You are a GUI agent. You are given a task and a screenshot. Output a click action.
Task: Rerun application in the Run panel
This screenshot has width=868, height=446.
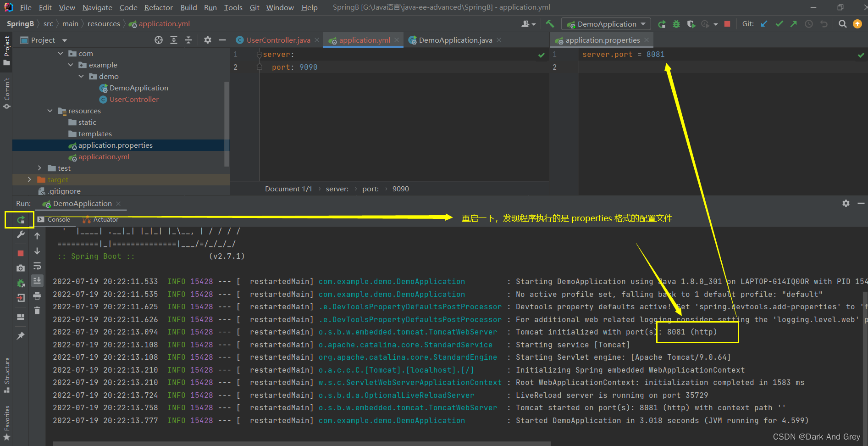coord(21,220)
